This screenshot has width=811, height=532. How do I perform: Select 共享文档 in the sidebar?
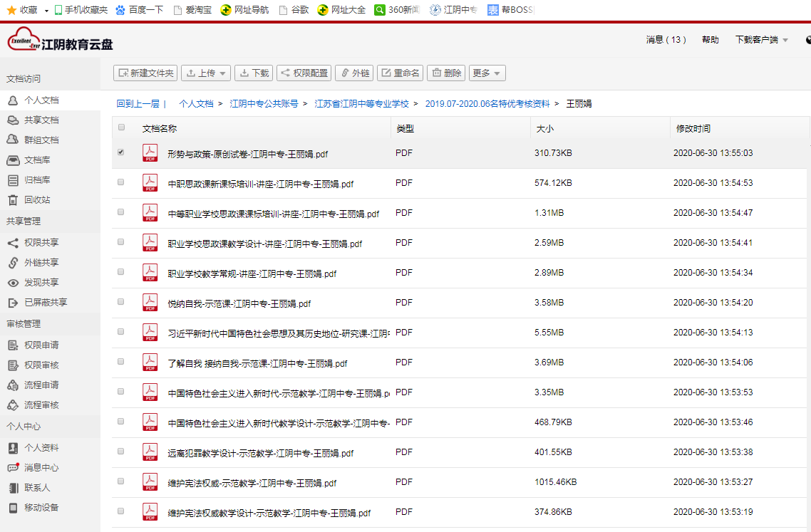pos(41,120)
